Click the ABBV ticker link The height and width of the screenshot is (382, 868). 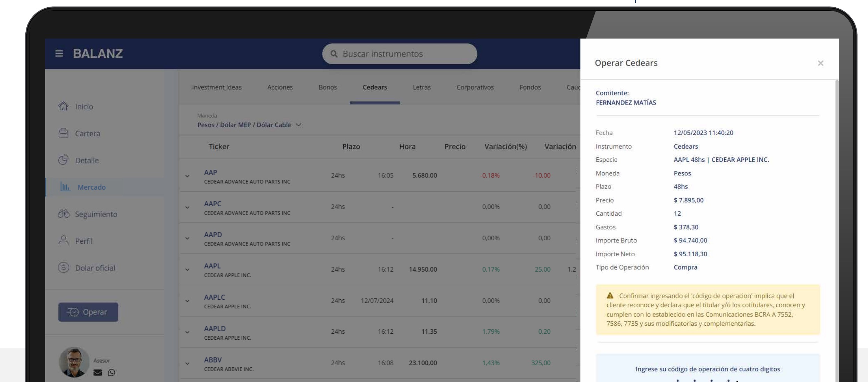[213, 360]
